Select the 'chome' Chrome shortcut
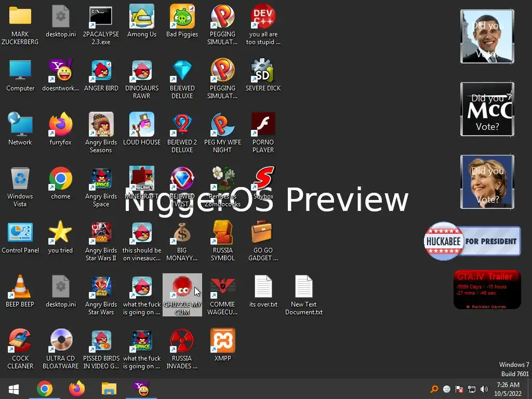Screen dimensions: 532x399 (x=60, y=178)
